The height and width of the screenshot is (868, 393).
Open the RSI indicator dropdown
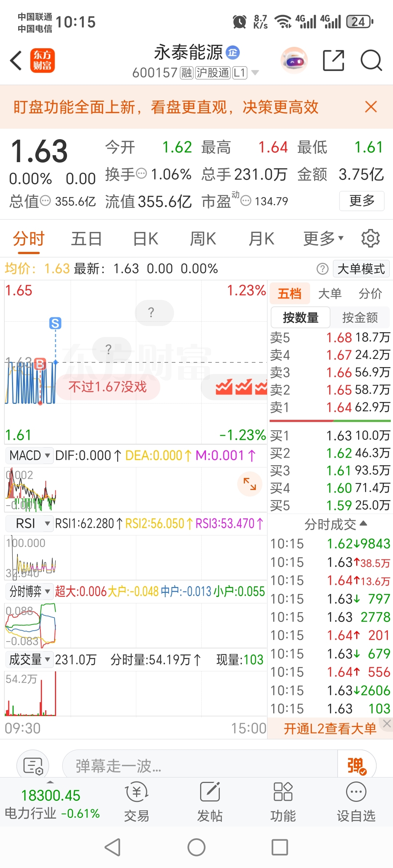click(x=29, y=523)
